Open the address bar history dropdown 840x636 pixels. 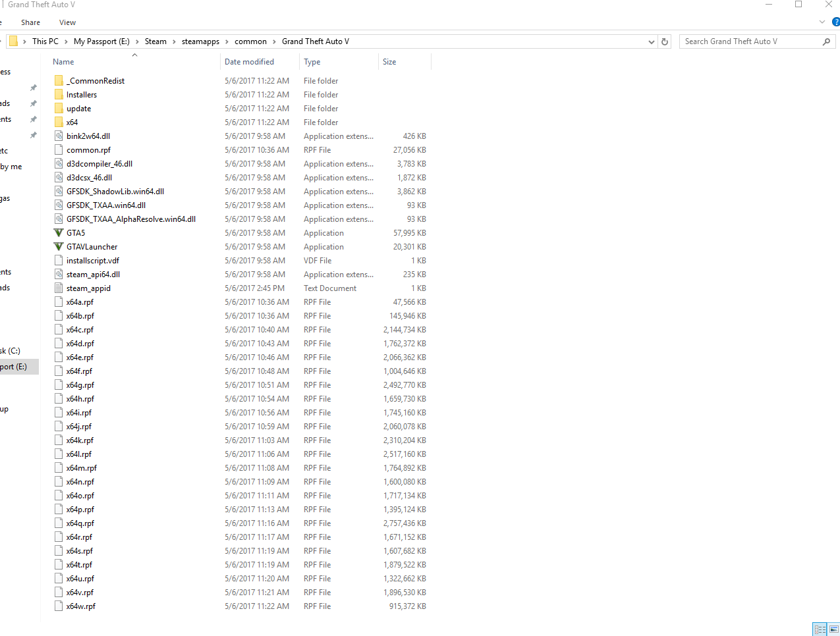click(x=651, y=41)
